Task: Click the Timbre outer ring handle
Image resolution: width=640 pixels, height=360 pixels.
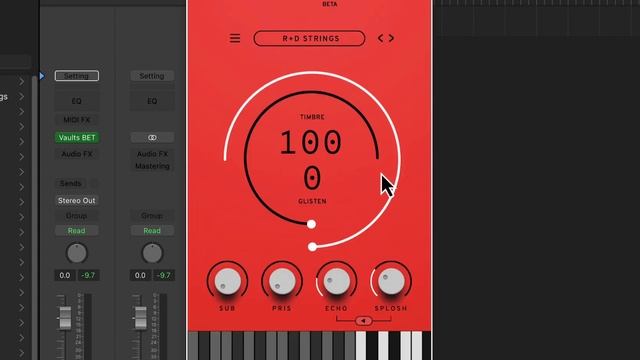Action: pyautogui.click(x=312, y=247)
